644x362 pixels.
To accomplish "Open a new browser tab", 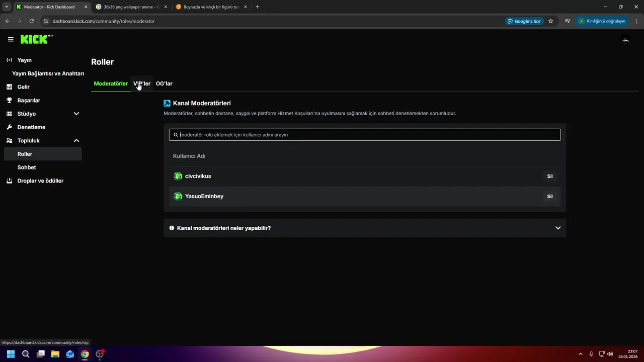I will click(x=258, y=7).
